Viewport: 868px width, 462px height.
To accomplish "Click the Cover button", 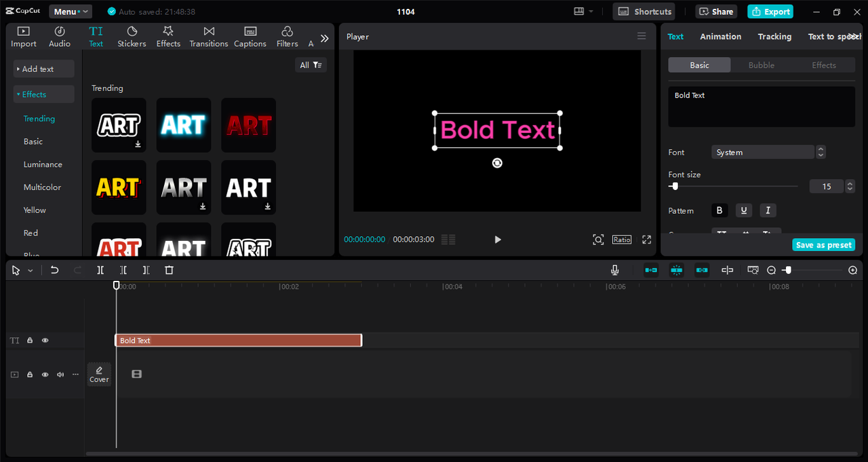I will point(99,374).
